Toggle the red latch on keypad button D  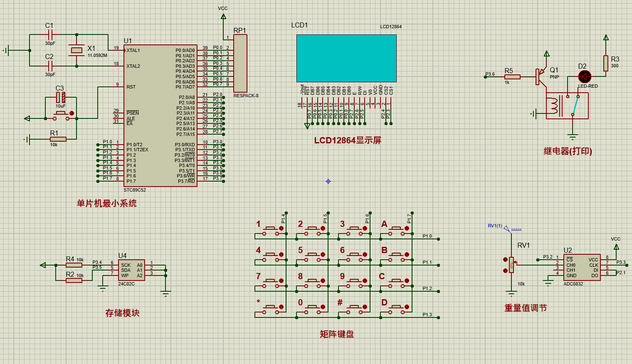tap(407, 307)
